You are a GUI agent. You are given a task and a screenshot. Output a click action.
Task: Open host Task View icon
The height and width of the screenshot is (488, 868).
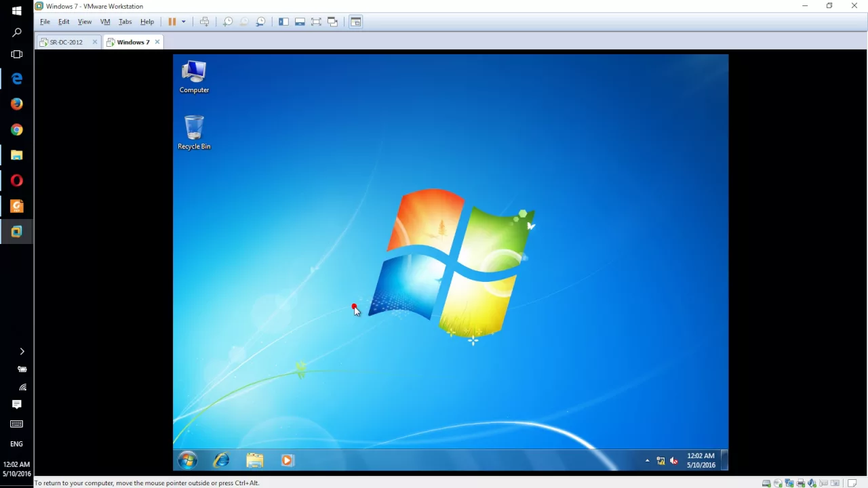pyautogui.click(x=17, y=54)
